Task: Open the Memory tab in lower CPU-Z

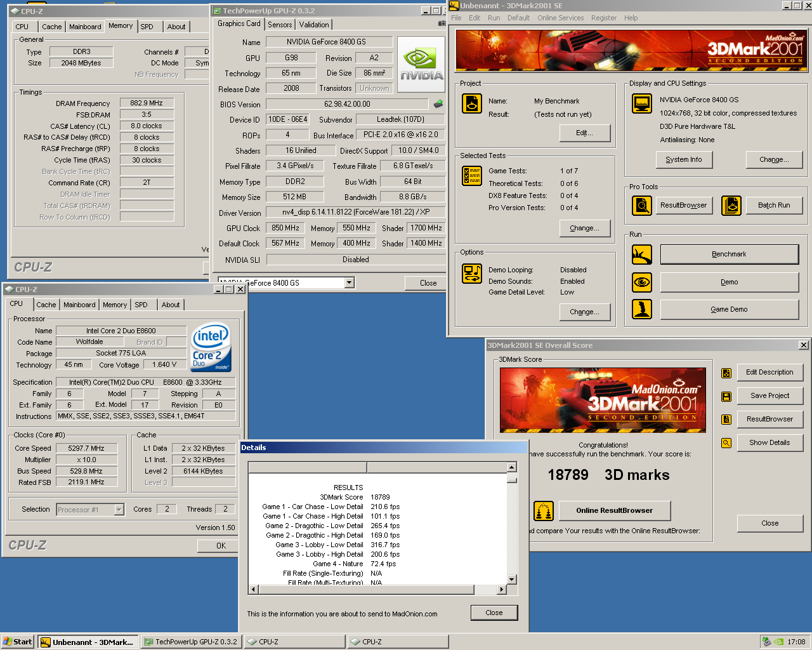Action: (x=115, y=305)
